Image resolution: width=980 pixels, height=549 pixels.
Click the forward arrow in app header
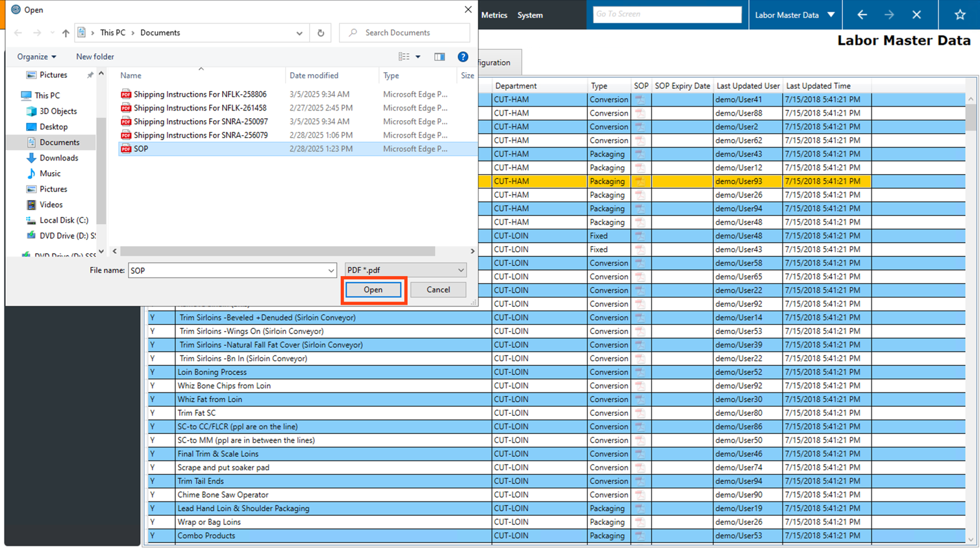[889, 14]
